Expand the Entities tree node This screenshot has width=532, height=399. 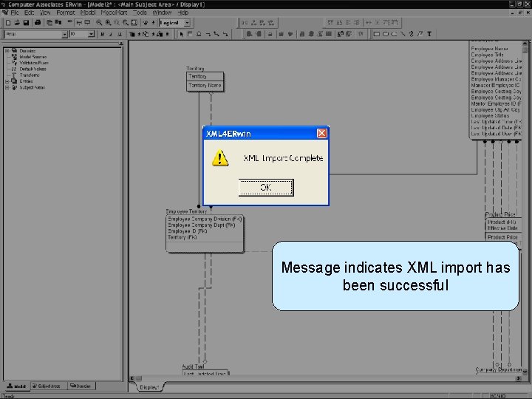pos(7,81)
